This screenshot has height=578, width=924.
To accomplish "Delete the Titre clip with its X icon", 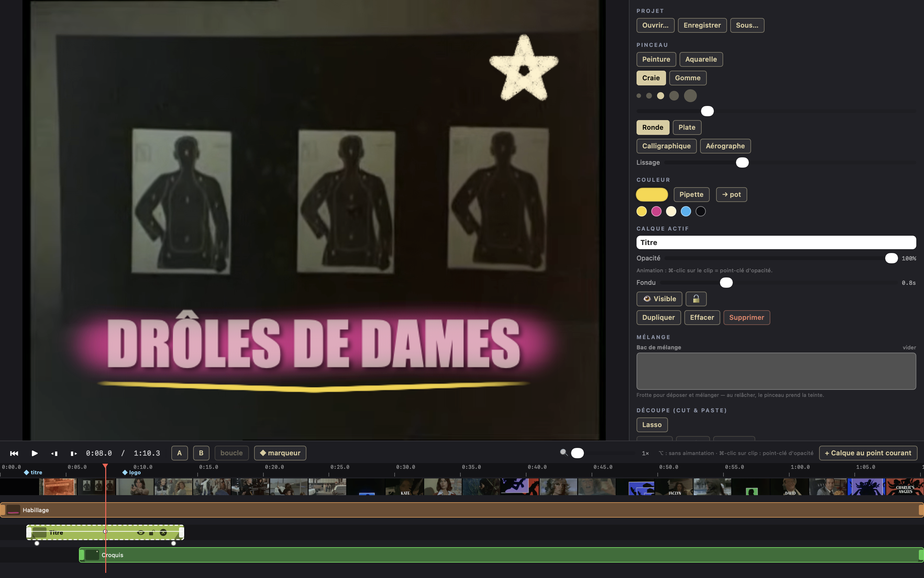I will [x=163, y=532].
